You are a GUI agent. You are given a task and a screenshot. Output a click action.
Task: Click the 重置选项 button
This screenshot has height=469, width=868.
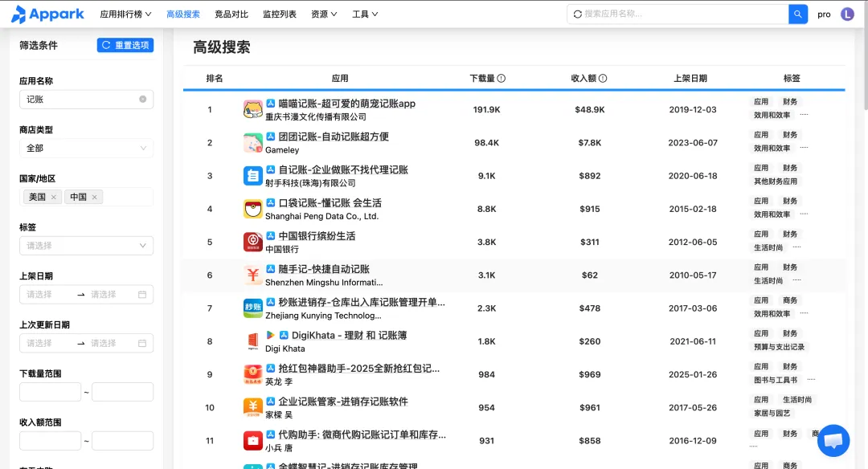[x=125, y=45]
